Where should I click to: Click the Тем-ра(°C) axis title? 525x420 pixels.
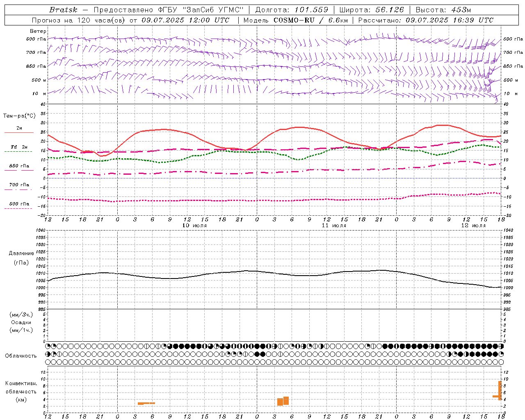19,116
